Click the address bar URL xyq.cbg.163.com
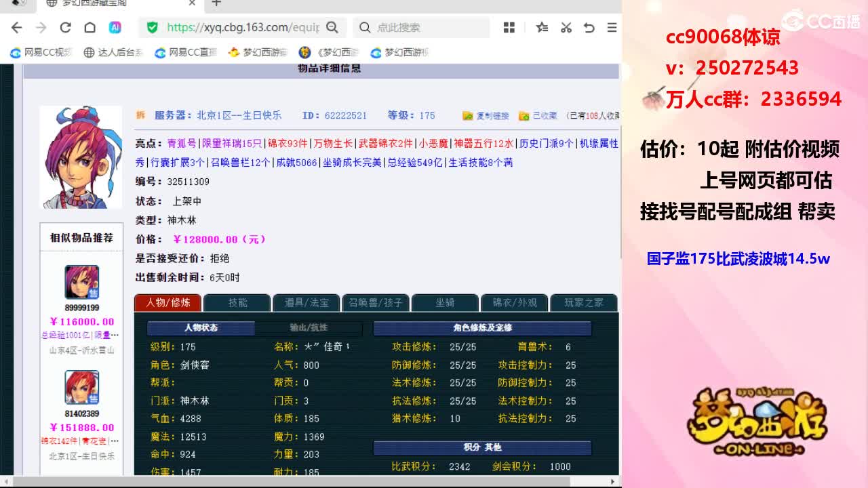This screenshot has width=868, height=488. tap(243, 27)
